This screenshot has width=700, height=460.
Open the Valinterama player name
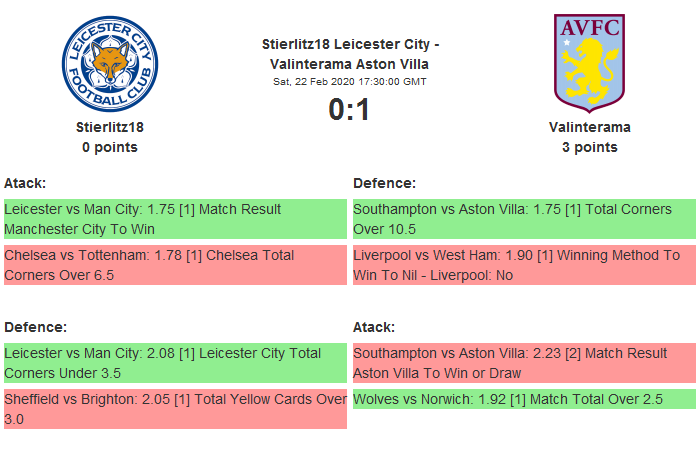click(x=589, y=127)
